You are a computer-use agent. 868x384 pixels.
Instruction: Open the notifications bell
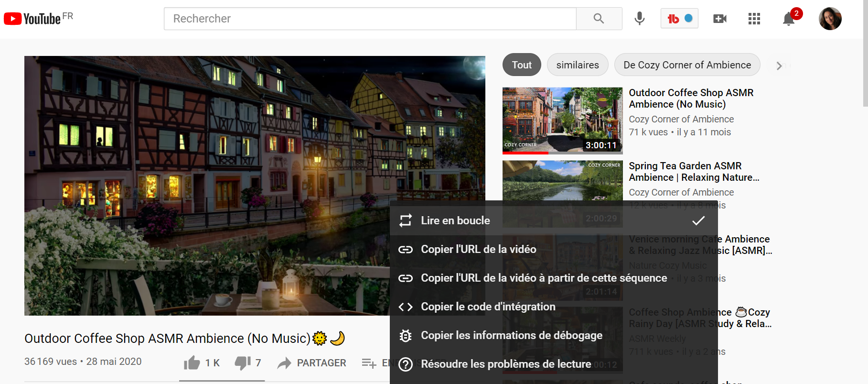pos(789,19)
